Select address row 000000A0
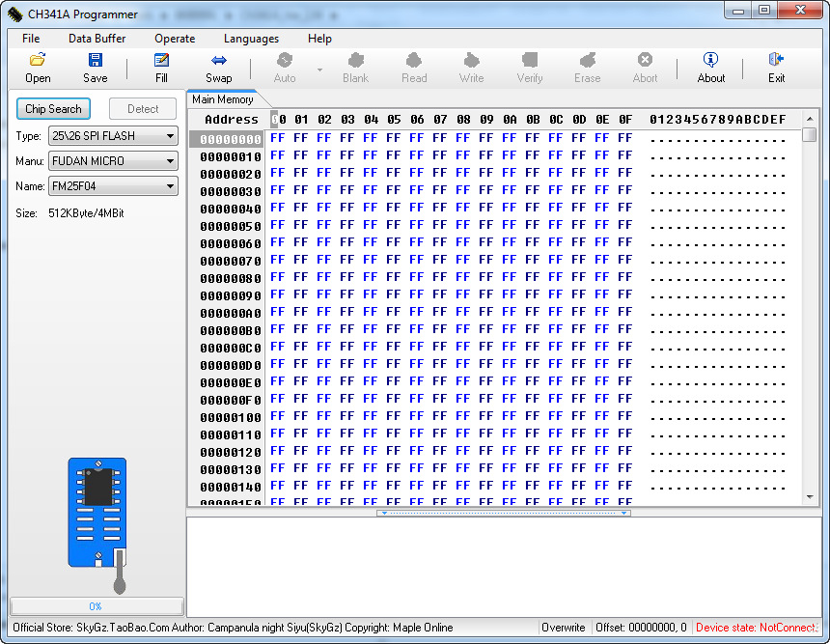Viewport: 830px width, 644px height. pos(231,313)
